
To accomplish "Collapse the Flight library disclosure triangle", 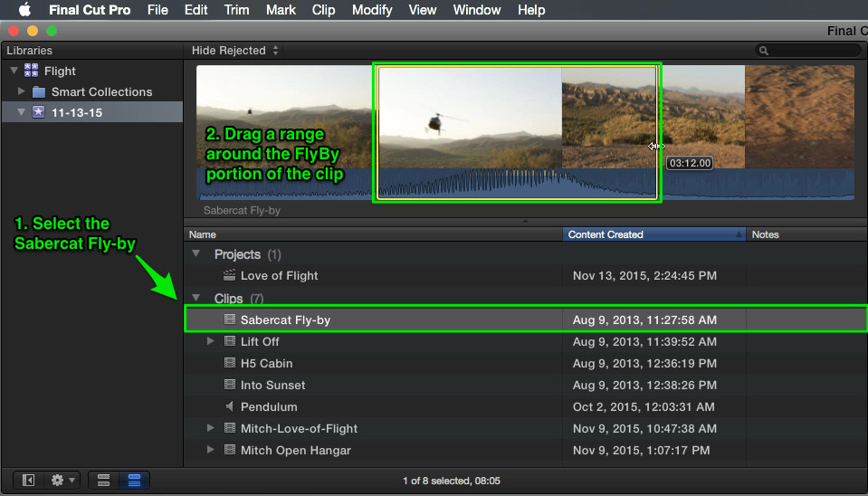I will pyautogui.click(x=14, y=71).
